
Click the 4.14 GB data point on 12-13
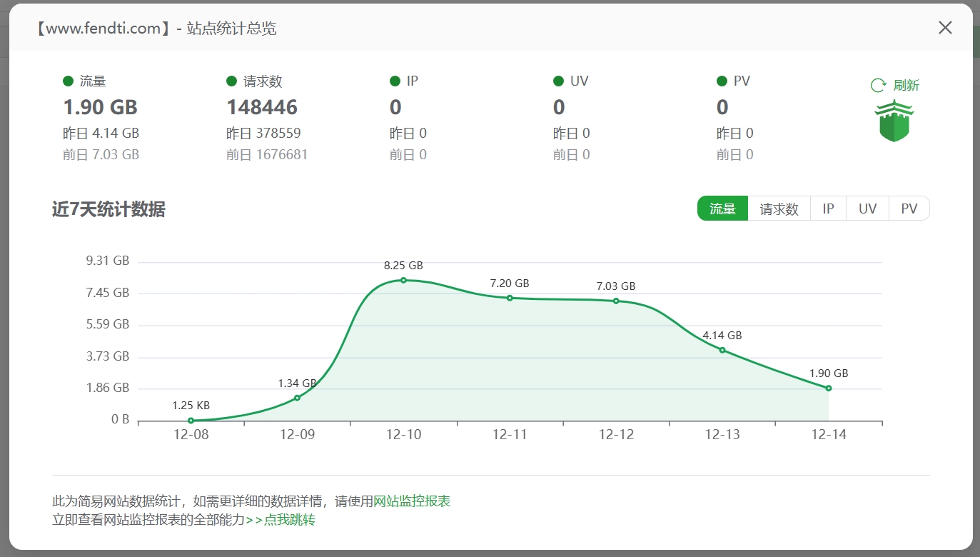[x=722, y=350]
